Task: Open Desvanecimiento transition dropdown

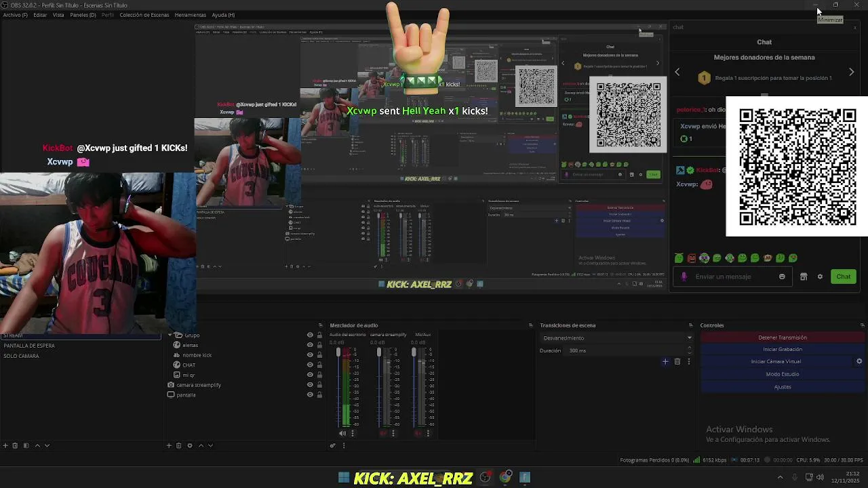Action: point(616,338)
